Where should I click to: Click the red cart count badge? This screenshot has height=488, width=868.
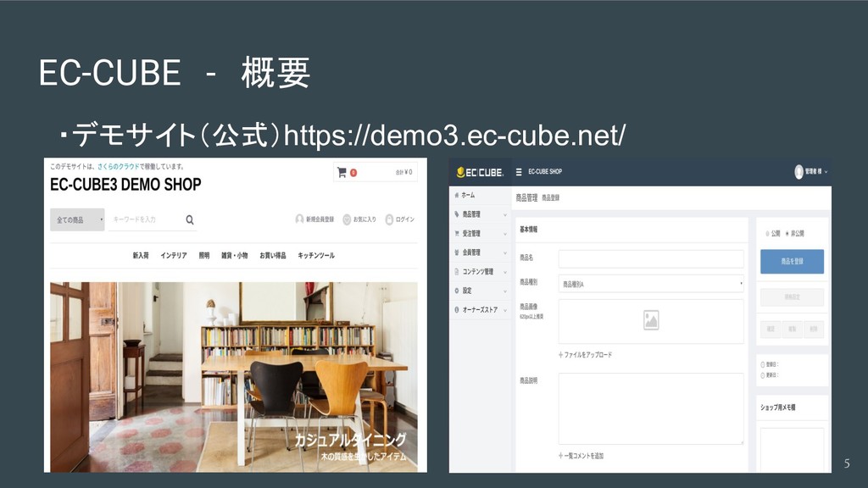pyautogui.click(x=353, y=173)
